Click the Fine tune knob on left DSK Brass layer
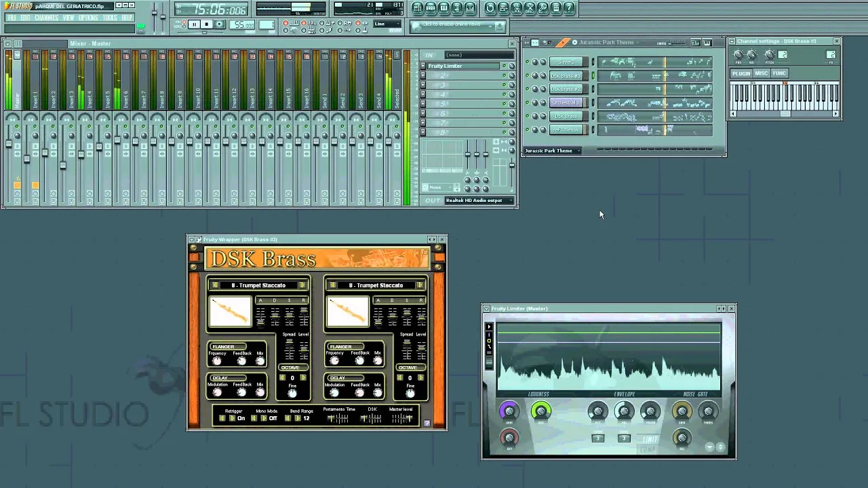Screen dimensions: 868x488 pos(292,393)
